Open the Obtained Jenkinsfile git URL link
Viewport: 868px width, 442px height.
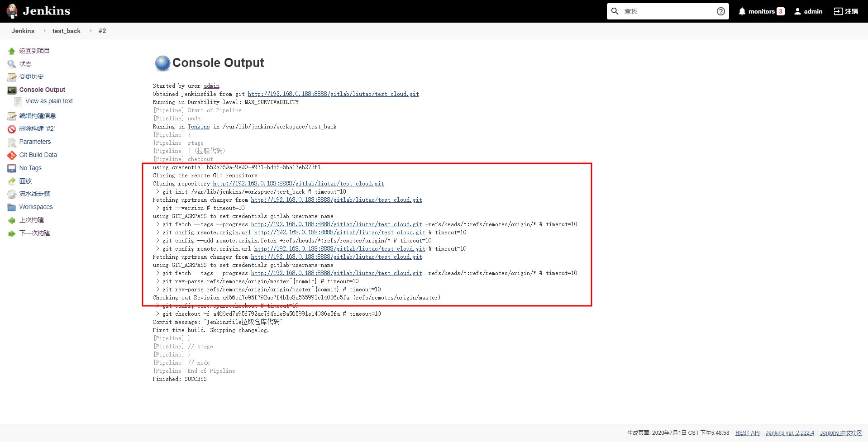pos(333,94)
